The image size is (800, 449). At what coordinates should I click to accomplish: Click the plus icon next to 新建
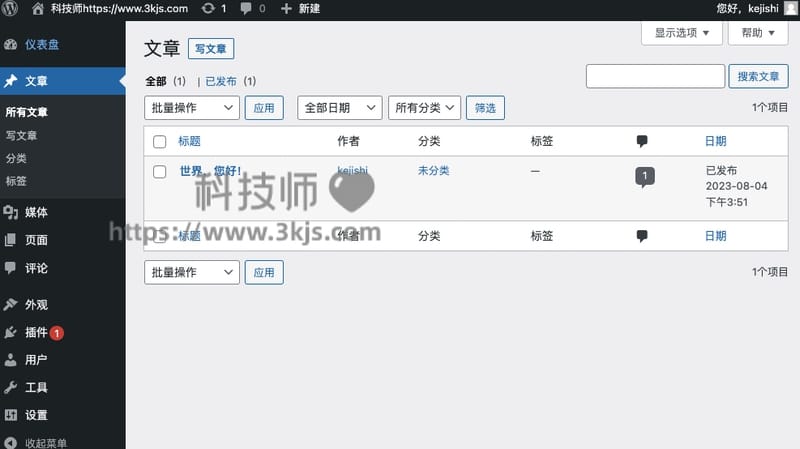click(286, 9)
